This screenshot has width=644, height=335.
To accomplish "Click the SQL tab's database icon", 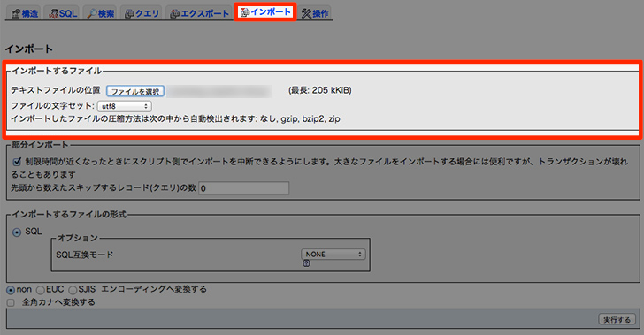I will (x=53, y=13).
